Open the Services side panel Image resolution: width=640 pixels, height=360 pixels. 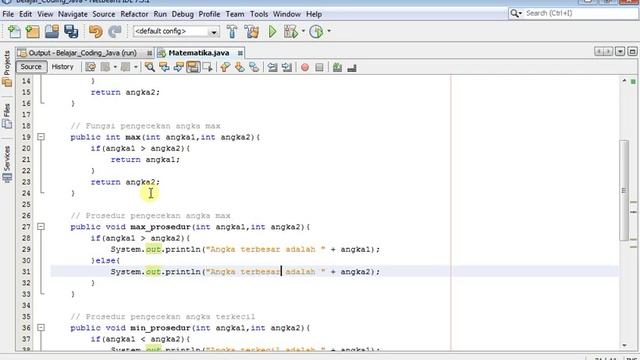click(x=7, y=164)
